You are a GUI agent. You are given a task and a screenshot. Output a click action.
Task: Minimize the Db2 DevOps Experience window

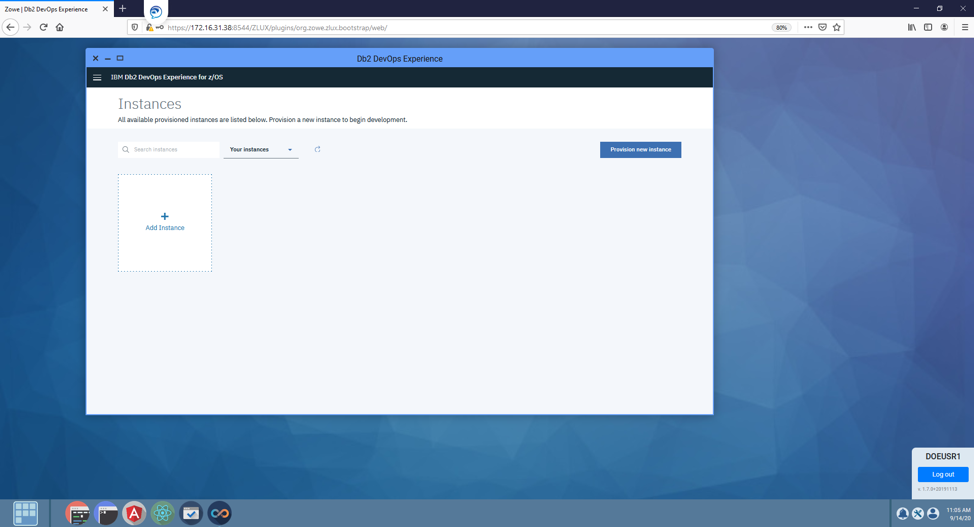point(107,58)
